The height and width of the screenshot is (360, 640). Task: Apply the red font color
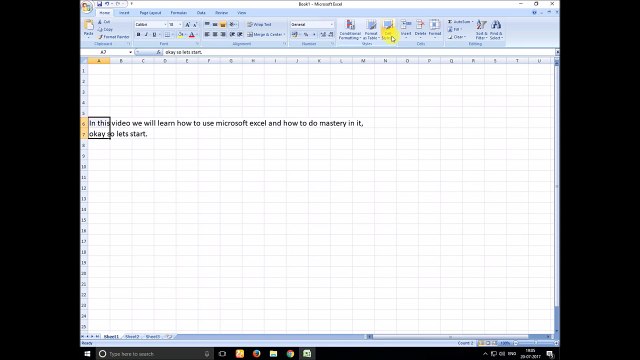click(191, 35)
